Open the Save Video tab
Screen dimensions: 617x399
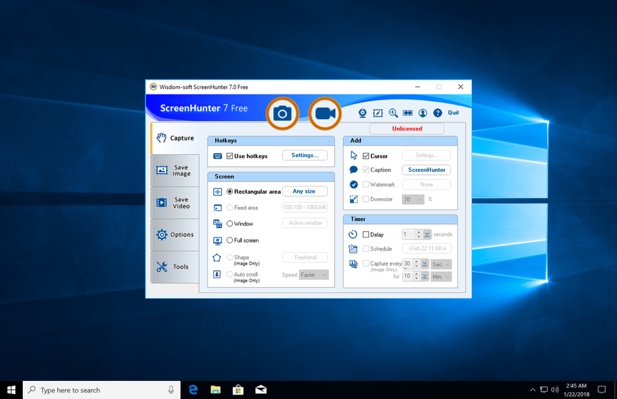point(175,203)
